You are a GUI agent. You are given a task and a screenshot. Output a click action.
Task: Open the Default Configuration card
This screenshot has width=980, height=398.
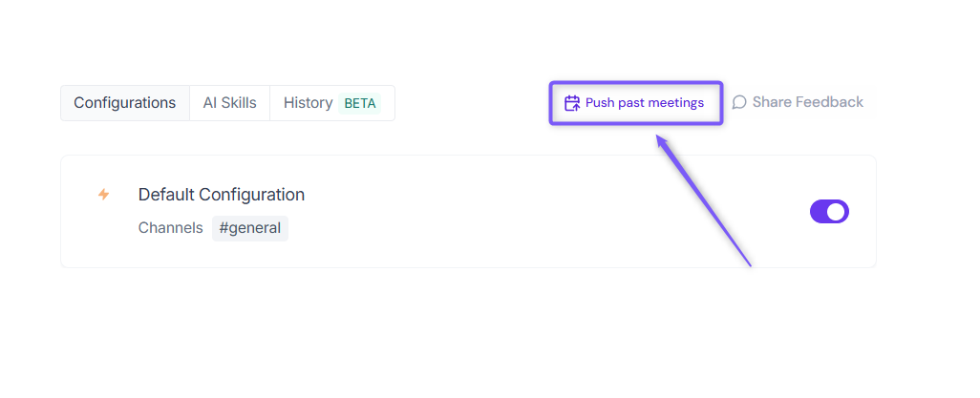pyautogui.click(x=468, y=212)
